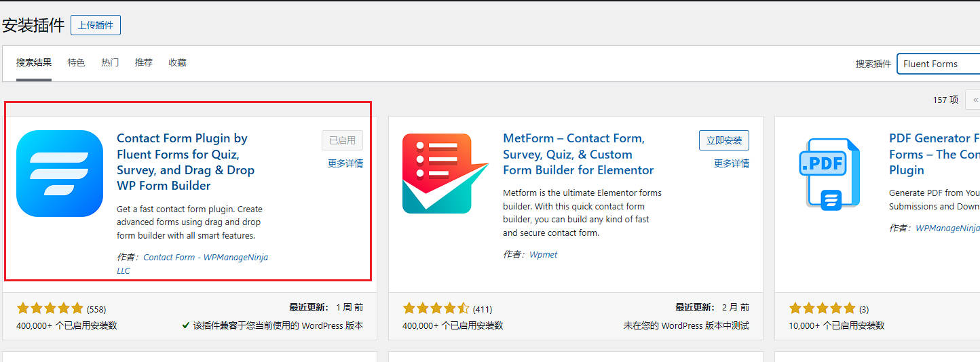
Task: Open the Wpmet author link
Action: (x=543, y=255)
